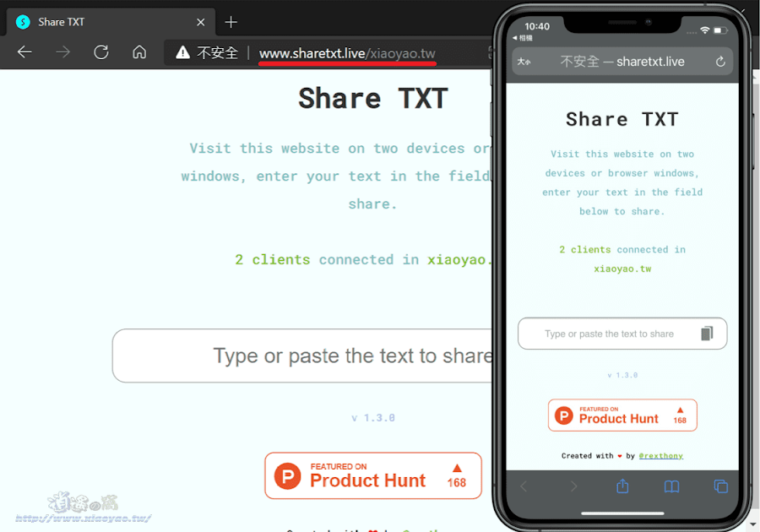Screen dimensions: 760x532
Task: Tap the copy icon inside the phone's text field
Action: [708, 333]
